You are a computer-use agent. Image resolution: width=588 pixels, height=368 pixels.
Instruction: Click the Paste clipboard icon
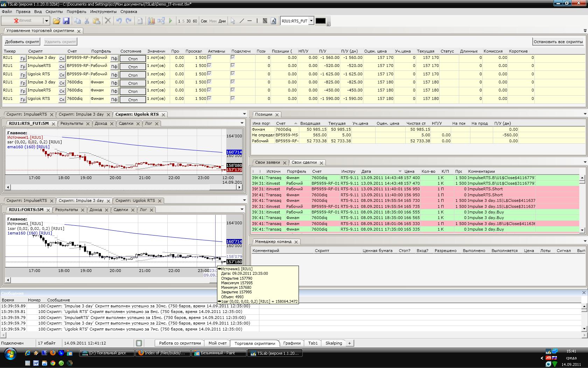[97, 21]
